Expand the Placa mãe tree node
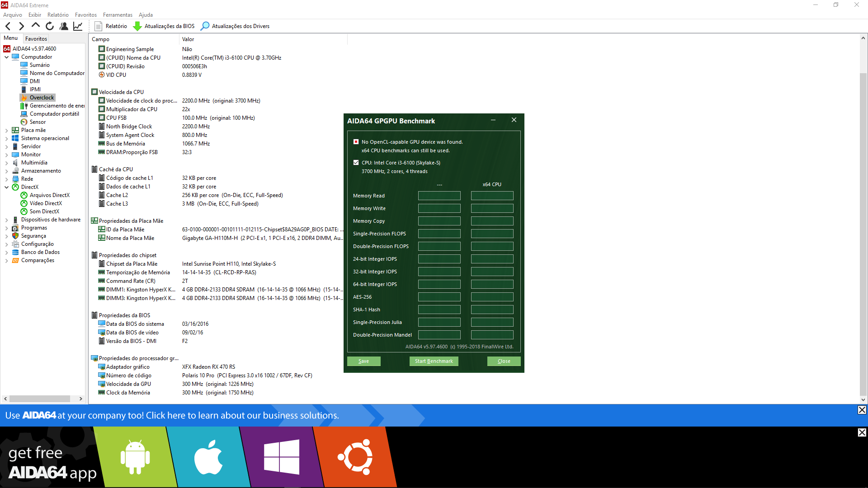 pos(7,130)
